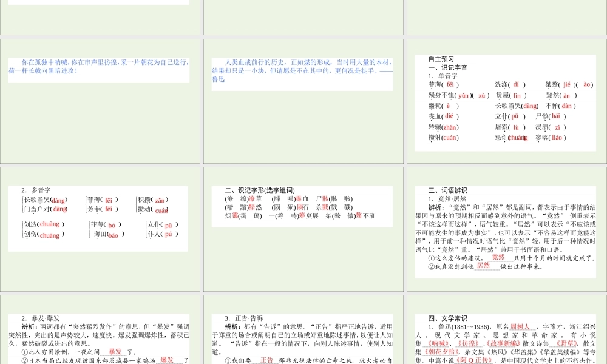Open the 2. 多音字 slide thumbnail
This screenshot has width=607, height=364.
[x=100, y=229]
